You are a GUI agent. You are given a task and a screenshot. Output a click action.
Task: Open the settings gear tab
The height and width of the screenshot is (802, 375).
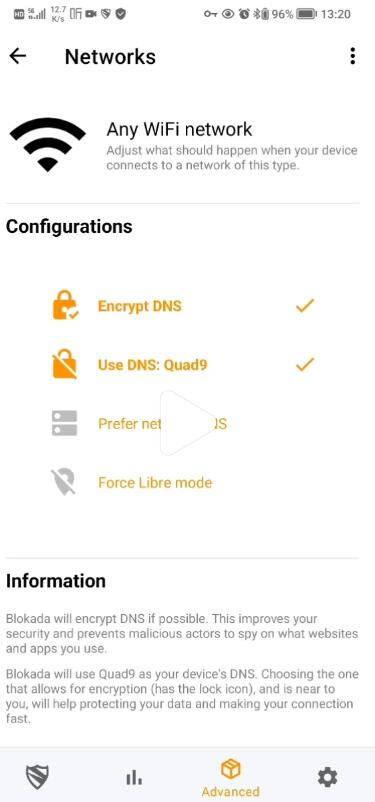point(327,777)
